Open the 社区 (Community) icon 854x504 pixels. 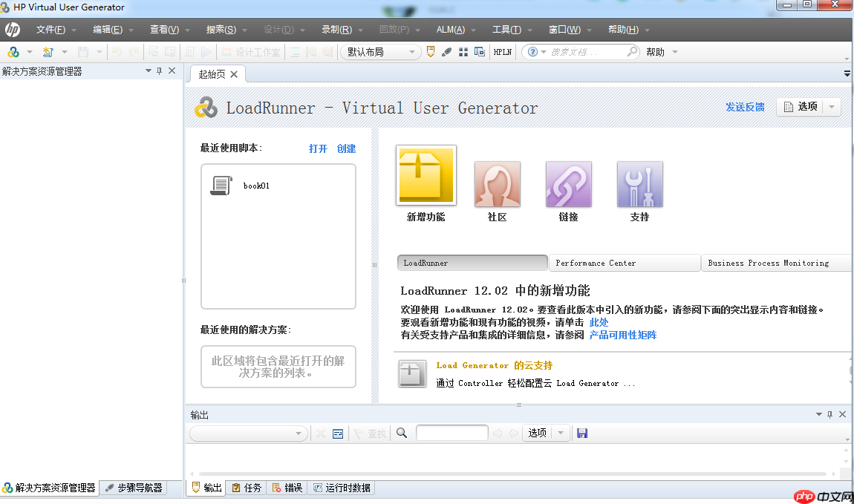coord(496,183)
